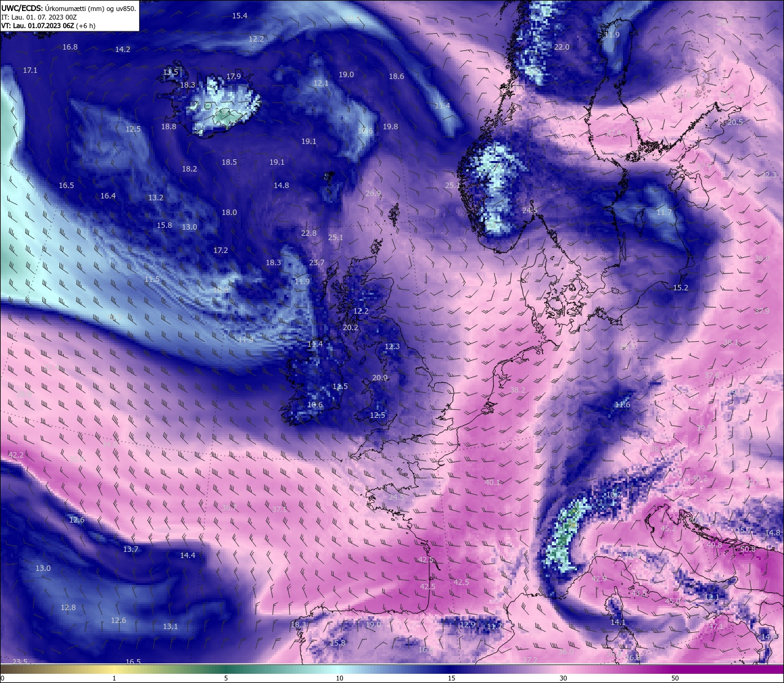Viewport: 784px width, 683px height.
Task: Click the 13.7 value label
Action: 130,549
